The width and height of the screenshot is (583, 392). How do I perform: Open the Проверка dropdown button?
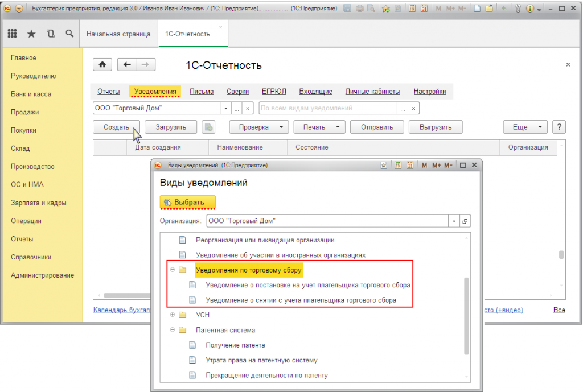(258, 127)
